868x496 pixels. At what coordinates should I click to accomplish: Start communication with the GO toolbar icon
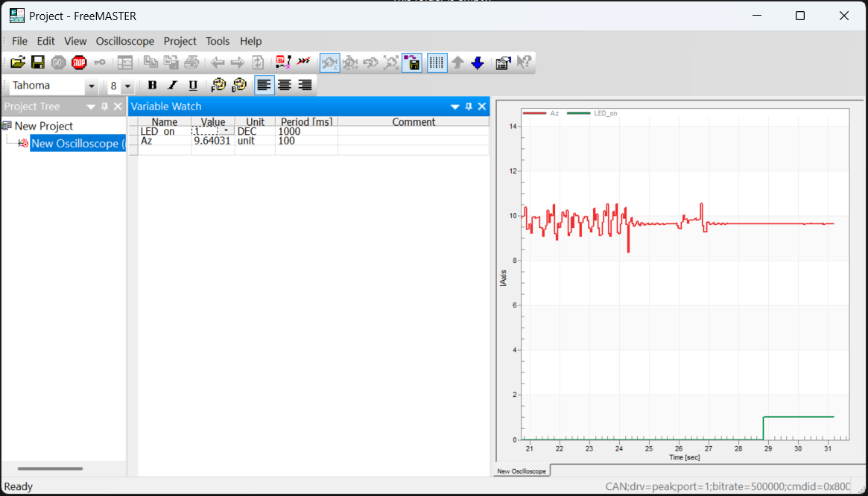pyautogui.click(x=57, y=63)
